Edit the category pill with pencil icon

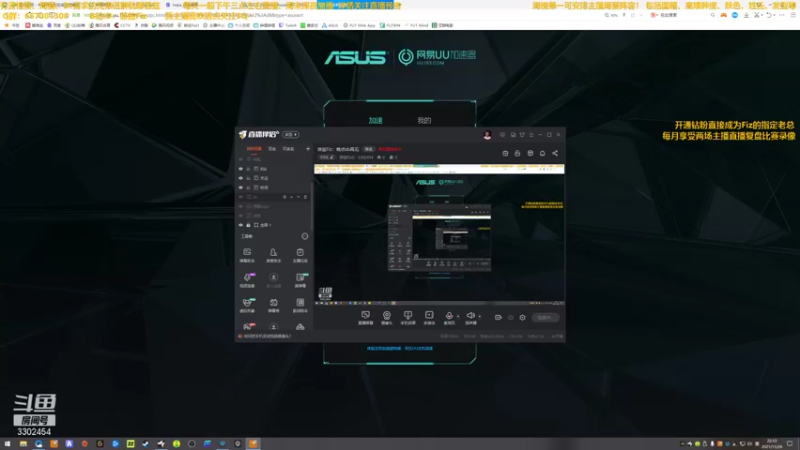click(327, 158)
